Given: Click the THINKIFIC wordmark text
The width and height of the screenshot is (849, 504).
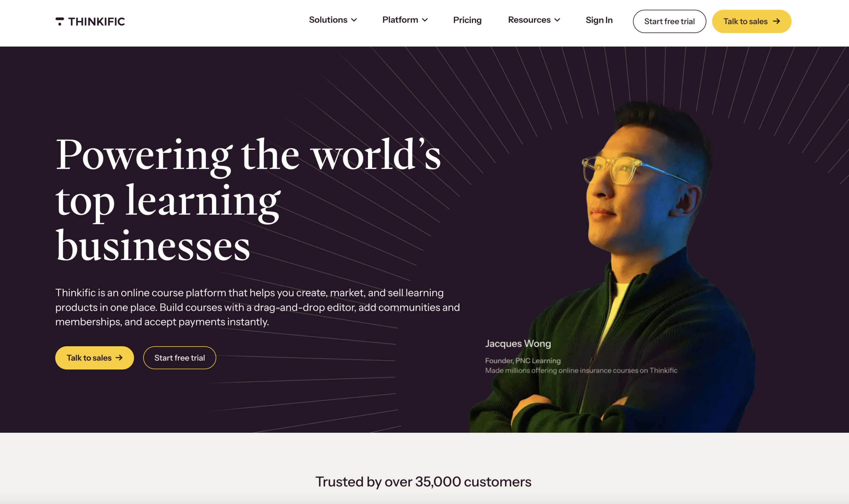Looking at the screenshot, I should [x=97, y=22].
